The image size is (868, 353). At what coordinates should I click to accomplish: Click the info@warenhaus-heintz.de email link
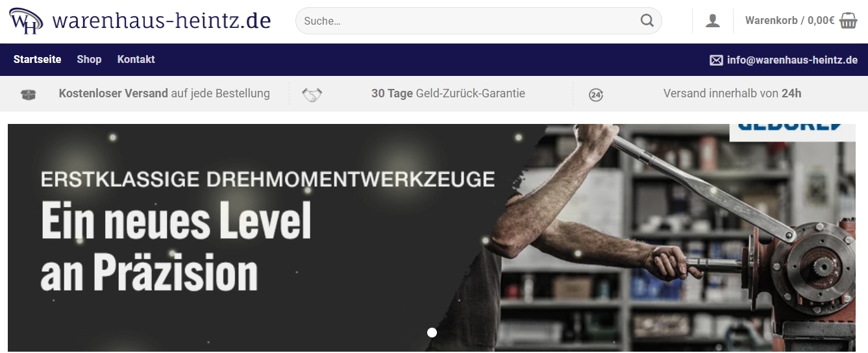pos(792,60)
